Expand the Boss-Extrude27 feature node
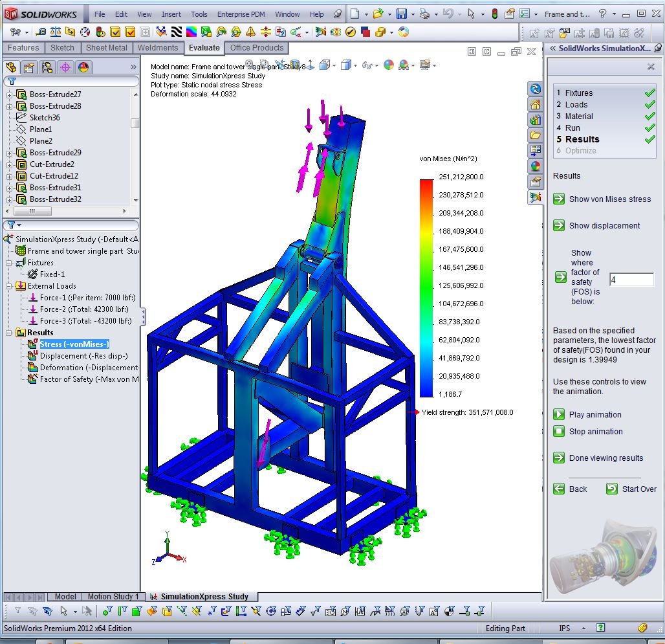Image resolution: width=665 pixels, height=644 pixels. (9, 94)
